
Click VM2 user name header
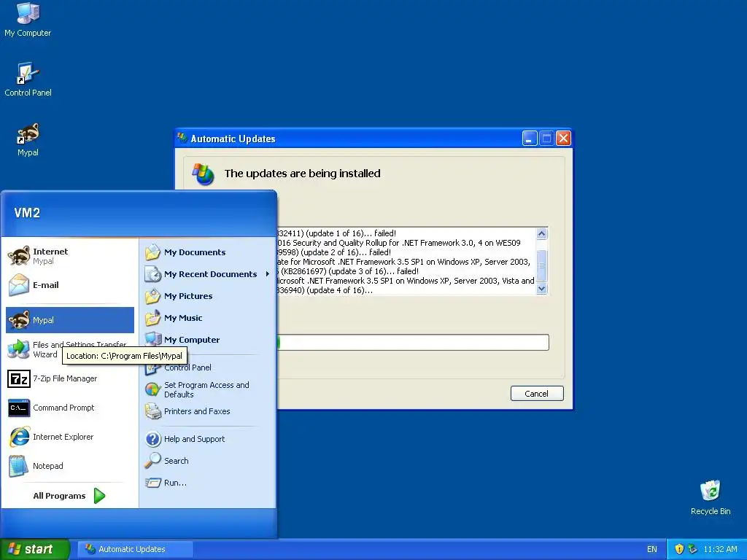tap(27, 212)
